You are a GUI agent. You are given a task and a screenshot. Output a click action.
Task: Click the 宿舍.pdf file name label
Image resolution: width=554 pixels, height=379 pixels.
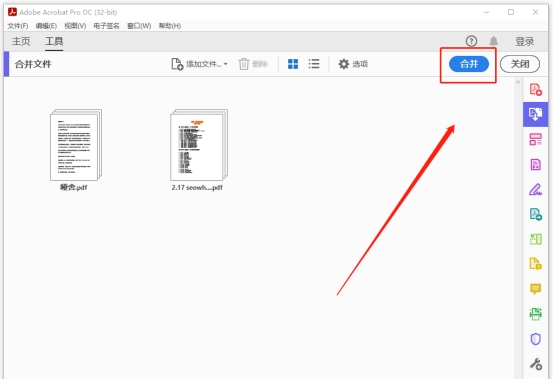[x=74, y=187]
